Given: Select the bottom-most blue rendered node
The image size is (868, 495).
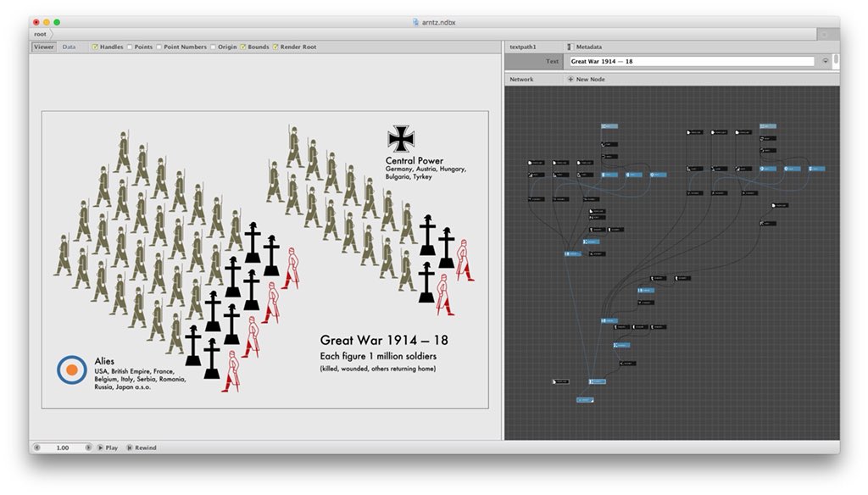Looking at the screenshot, I should pyautogui.click(x=585, y=400).
